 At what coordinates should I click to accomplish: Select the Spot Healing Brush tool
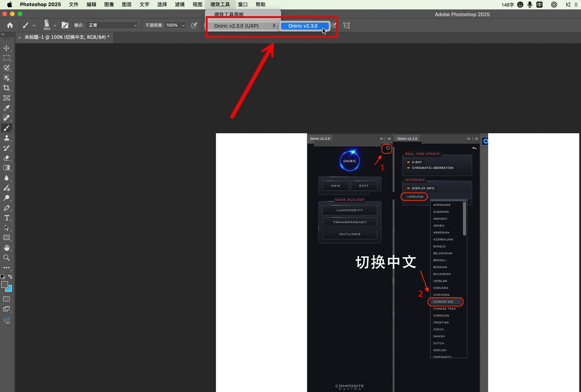(x=6, y=118)
